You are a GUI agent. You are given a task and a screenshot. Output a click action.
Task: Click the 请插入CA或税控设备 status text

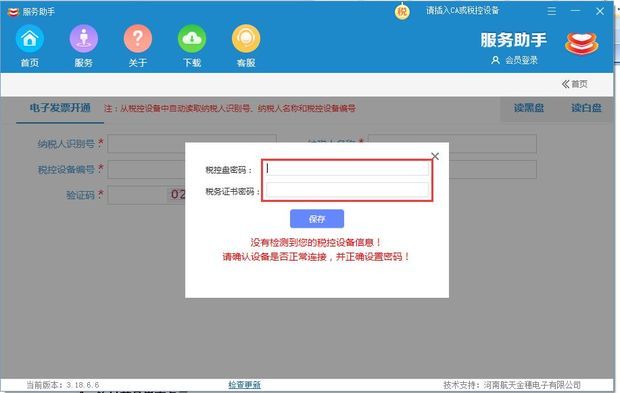coord(462,11)
